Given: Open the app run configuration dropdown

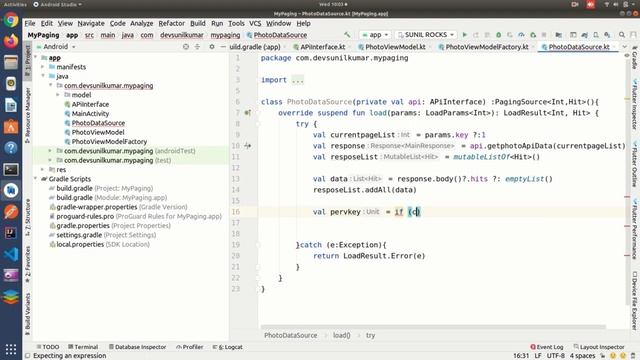Looking at the screenshot, I should tap(375, 35).
